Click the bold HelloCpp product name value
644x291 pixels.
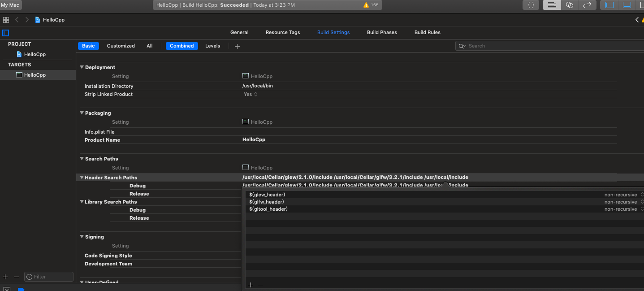click(254, 140)
